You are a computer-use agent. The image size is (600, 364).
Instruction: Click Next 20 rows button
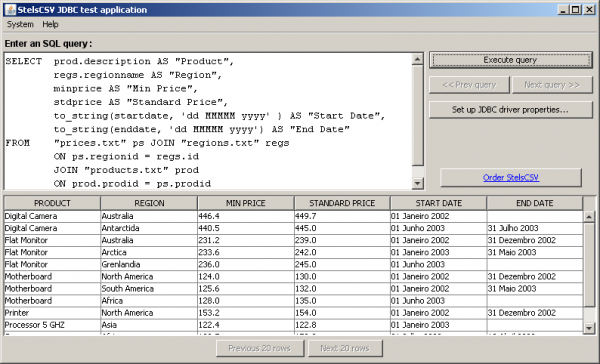pos(345,348)
